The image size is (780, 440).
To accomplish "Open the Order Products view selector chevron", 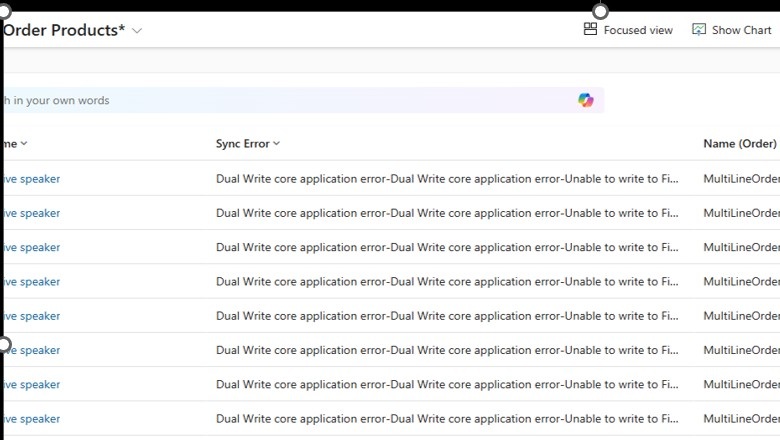I will tap(137, 31).
